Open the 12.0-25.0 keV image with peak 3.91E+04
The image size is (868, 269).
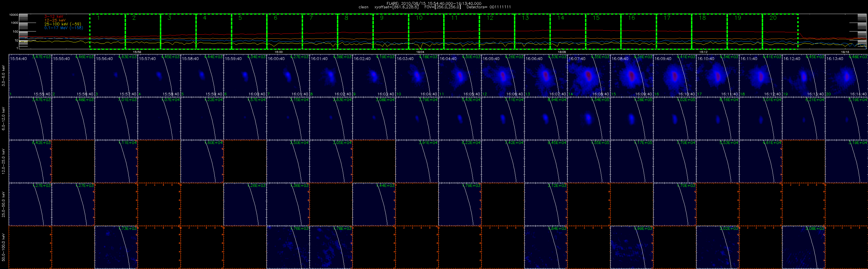click(417, 162)
